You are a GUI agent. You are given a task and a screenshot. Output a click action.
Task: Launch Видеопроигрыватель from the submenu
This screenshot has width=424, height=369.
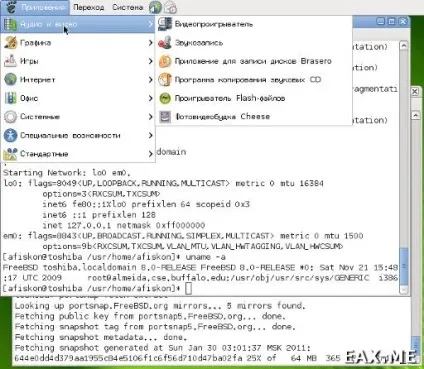[254, 24]
